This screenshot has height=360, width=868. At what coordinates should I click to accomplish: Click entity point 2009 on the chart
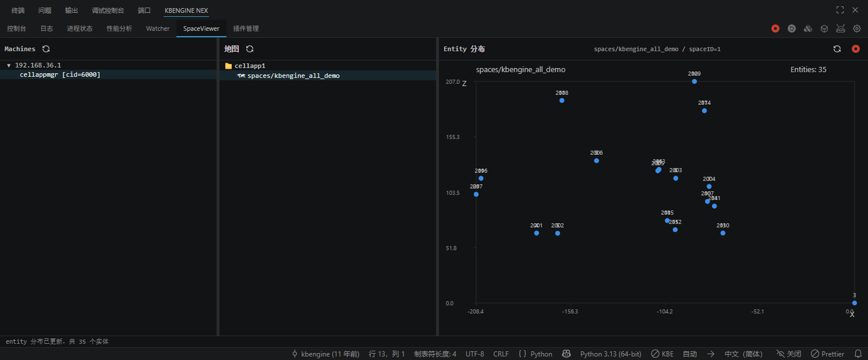coord(695,81)
